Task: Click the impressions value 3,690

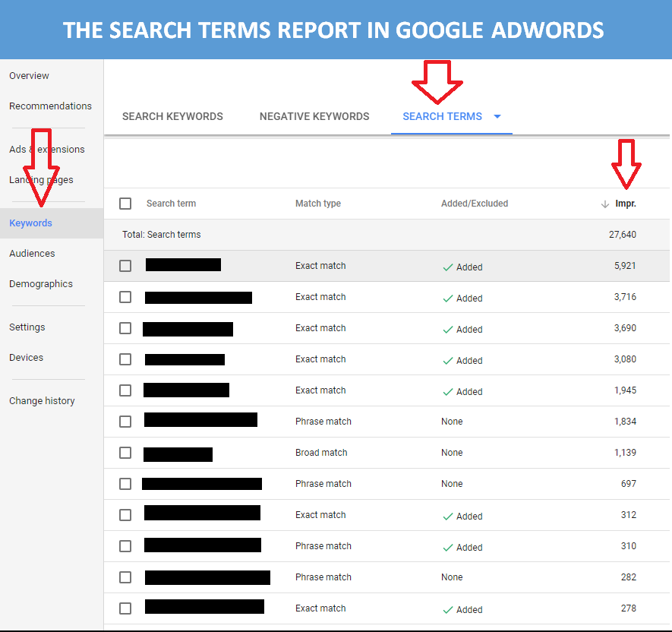Action: click(625, 328)
